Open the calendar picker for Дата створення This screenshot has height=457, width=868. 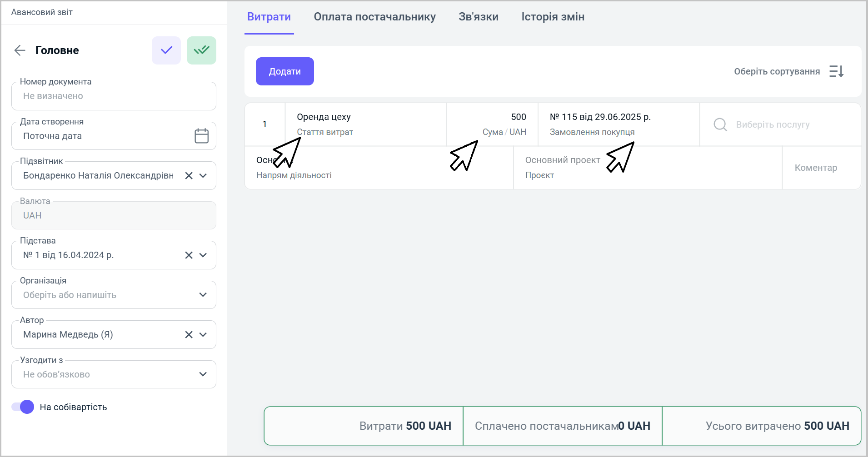pyautogui.click(x=201, y=136)
